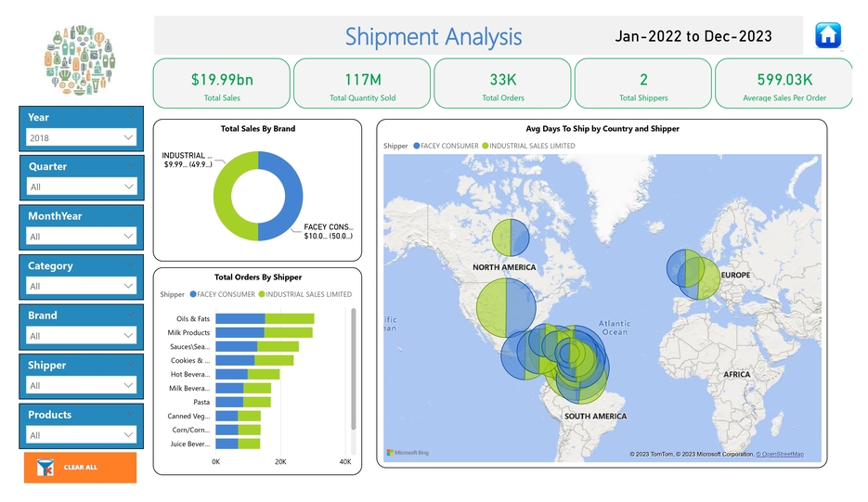Select blue FACEY CONSUMER marker in map legend
This screenshot has height=502, width=868.
coord(416,146)
